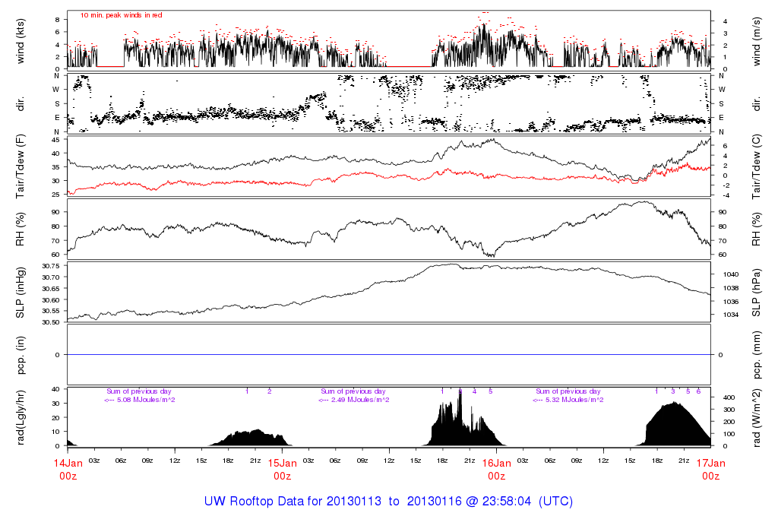Click the 'Tair/Tdew (F)' axis label
This screenshot has width=778, height=532.
22,166
